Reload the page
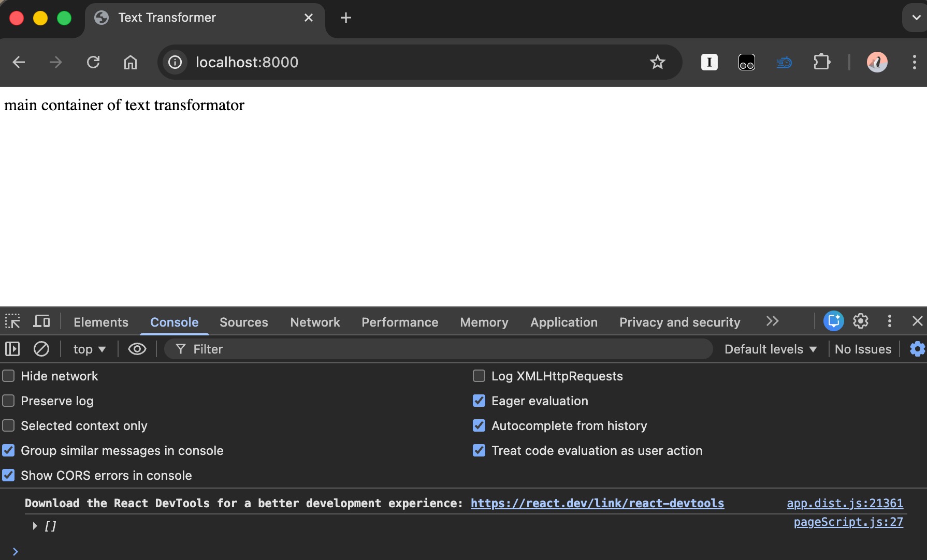Screen dimensions: 927x560 click(x=93, y=63)
